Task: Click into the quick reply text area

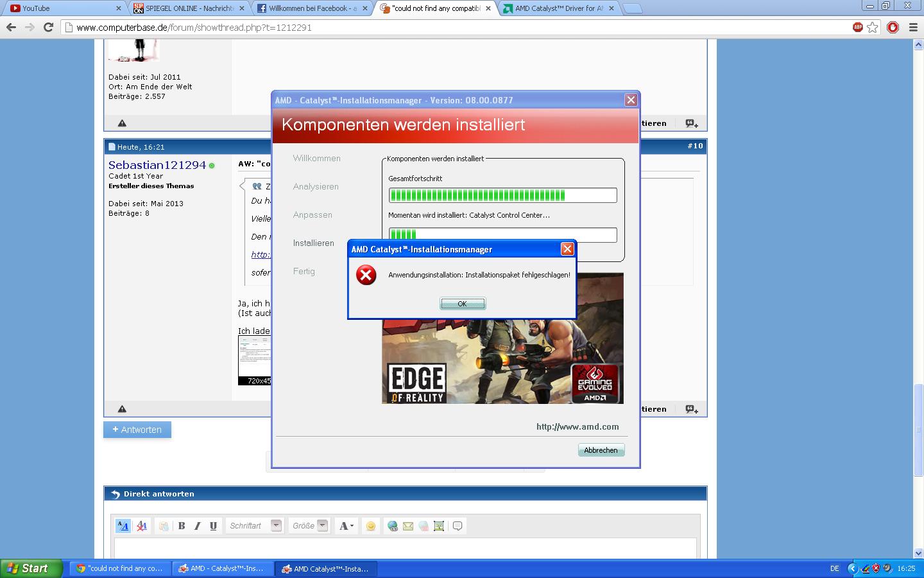Action: 406,549
